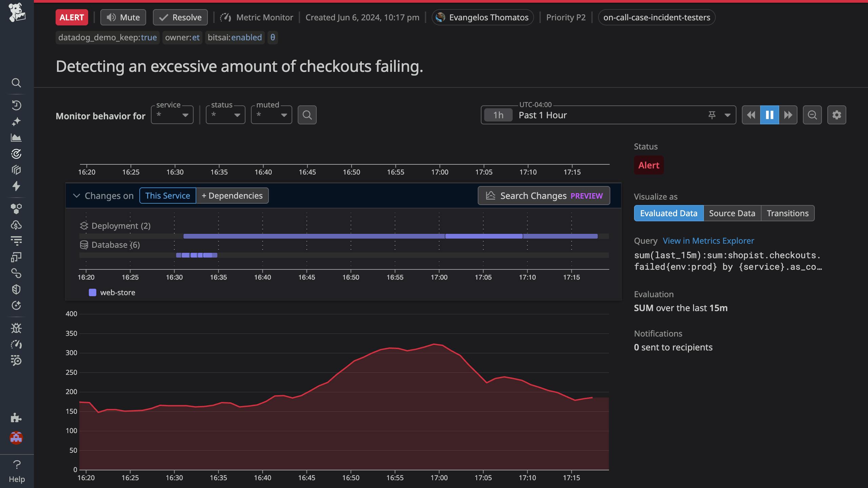Open the service filter dropdown
Screen dimensions: 868x488
(x=172, y=115)
